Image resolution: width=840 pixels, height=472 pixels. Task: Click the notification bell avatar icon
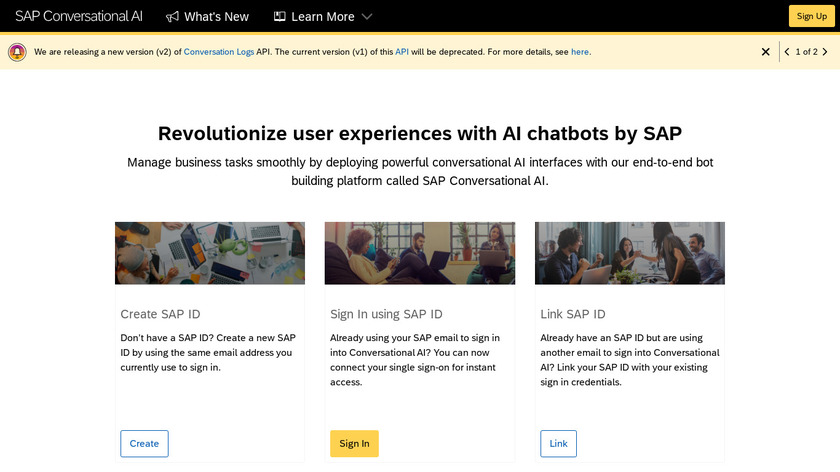17,52
